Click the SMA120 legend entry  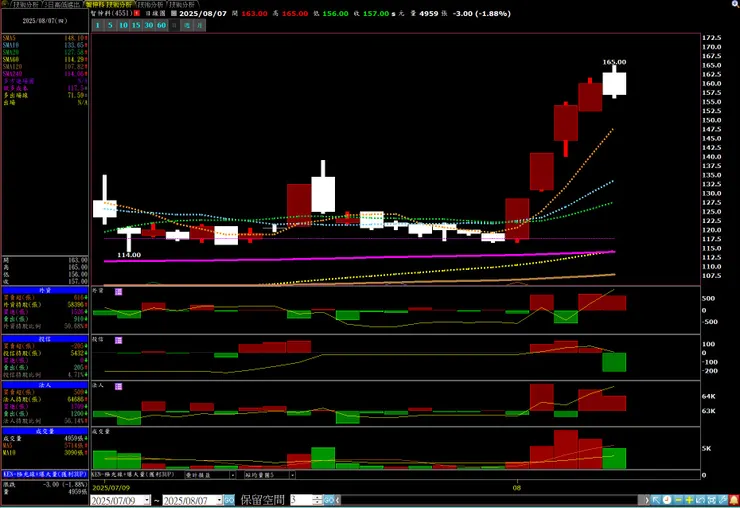[x=45, y=67]
